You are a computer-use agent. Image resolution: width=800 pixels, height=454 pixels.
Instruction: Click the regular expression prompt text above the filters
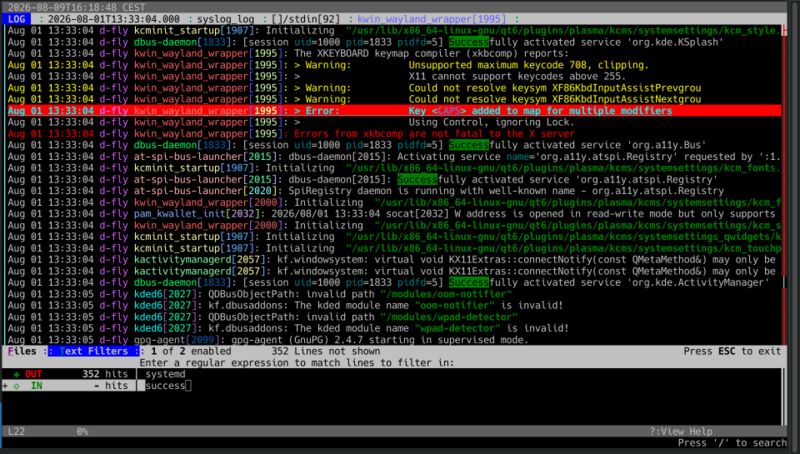pyautogui.click(x=296, y=363)
